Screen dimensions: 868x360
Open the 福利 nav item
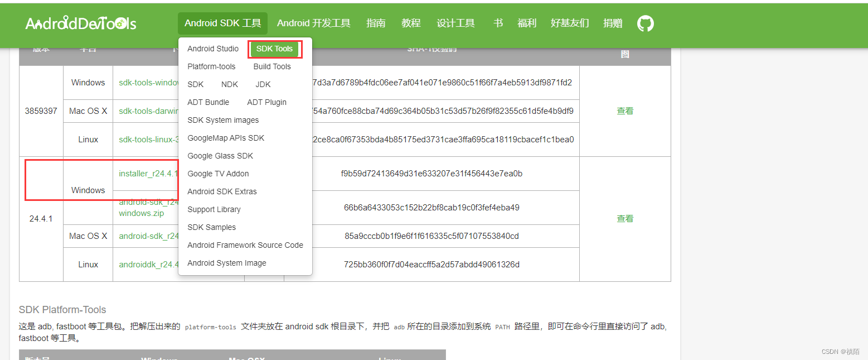(x=527, y=23)
